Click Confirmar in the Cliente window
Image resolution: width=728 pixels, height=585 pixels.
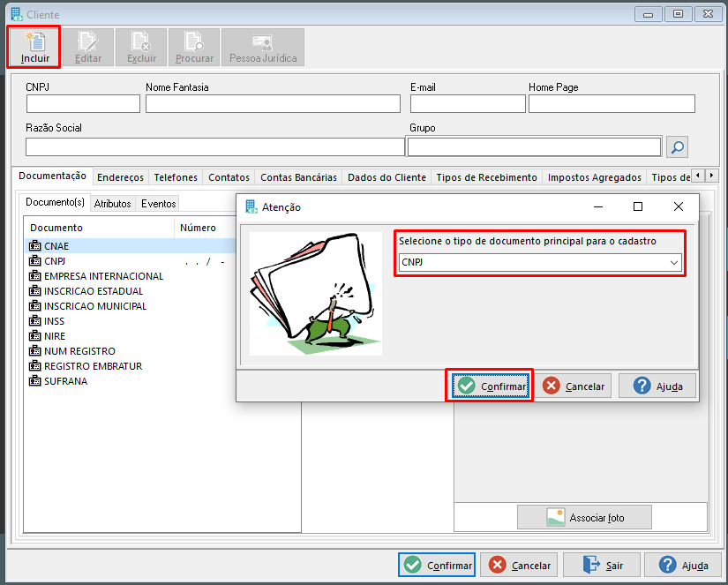(437, 565)
